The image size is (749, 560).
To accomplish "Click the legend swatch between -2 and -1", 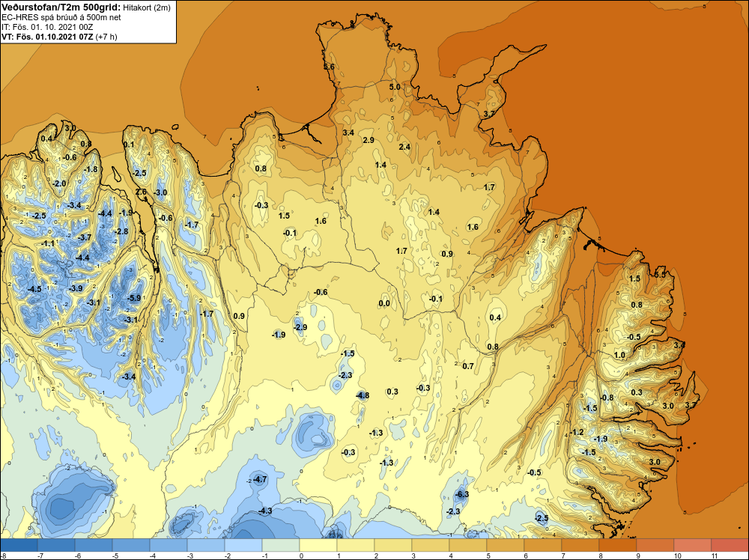I will (x=243, y=545).
